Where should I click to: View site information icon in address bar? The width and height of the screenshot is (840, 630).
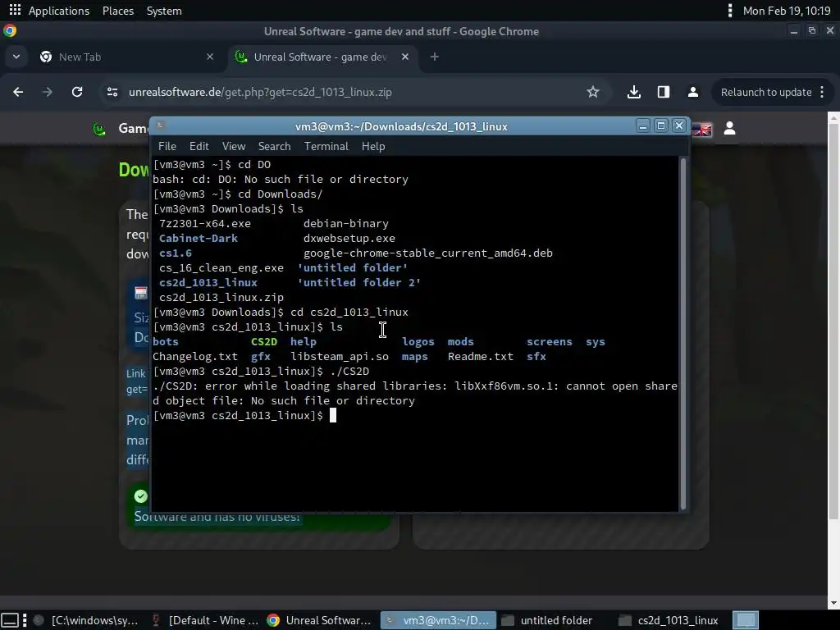pos(112,92)
